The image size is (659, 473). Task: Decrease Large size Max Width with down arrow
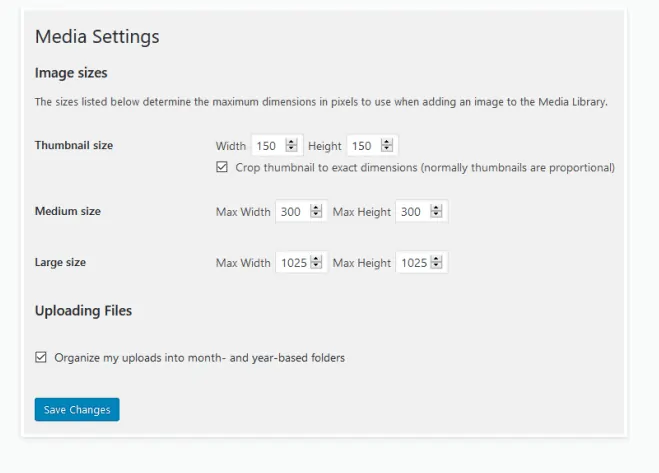(316, 266)
